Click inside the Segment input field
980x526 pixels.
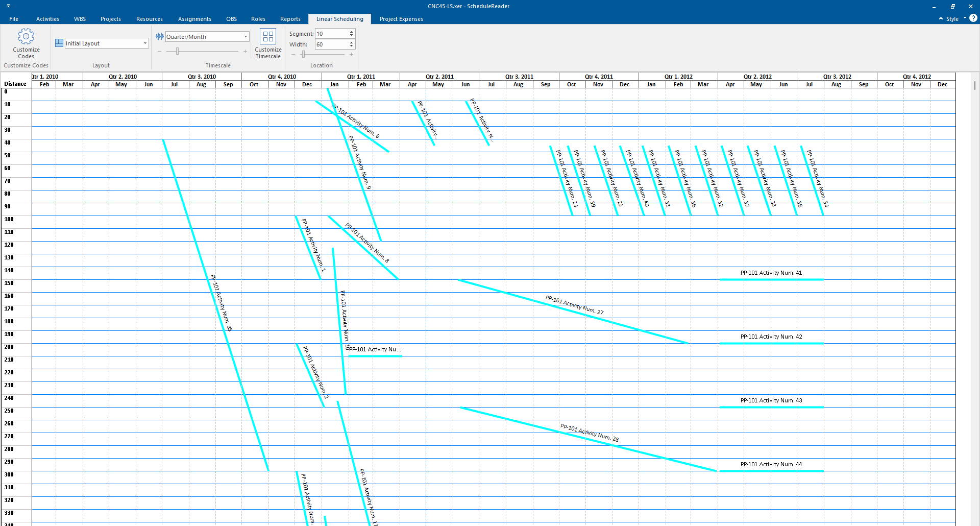pos(331,34)
